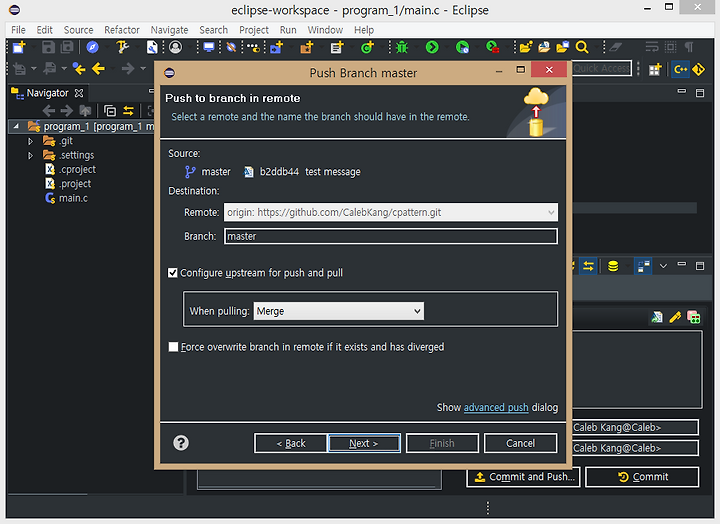Screen dimensions: 720x524
Task: Click the monitor icon in the toolbar
Action: point(209,47)
